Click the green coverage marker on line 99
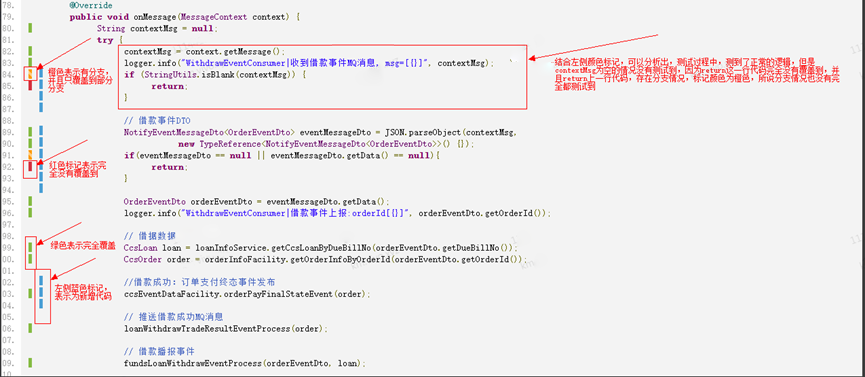The width and height of the screenshot is (865, 377). coord(30,247)
